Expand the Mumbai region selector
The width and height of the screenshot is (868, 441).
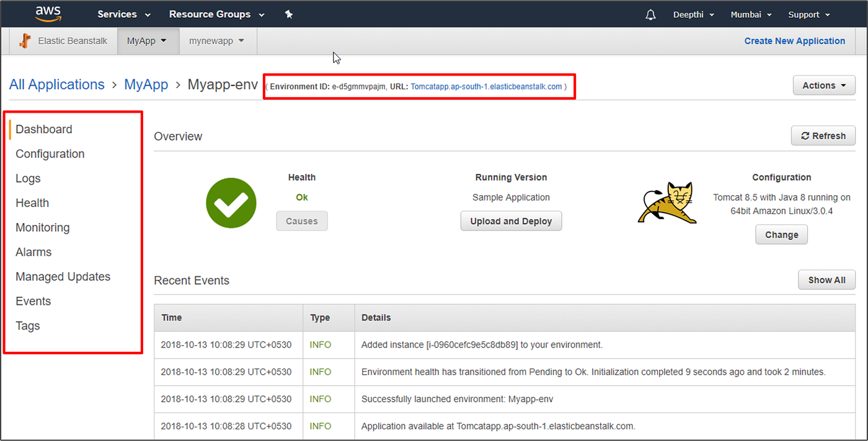750,14
